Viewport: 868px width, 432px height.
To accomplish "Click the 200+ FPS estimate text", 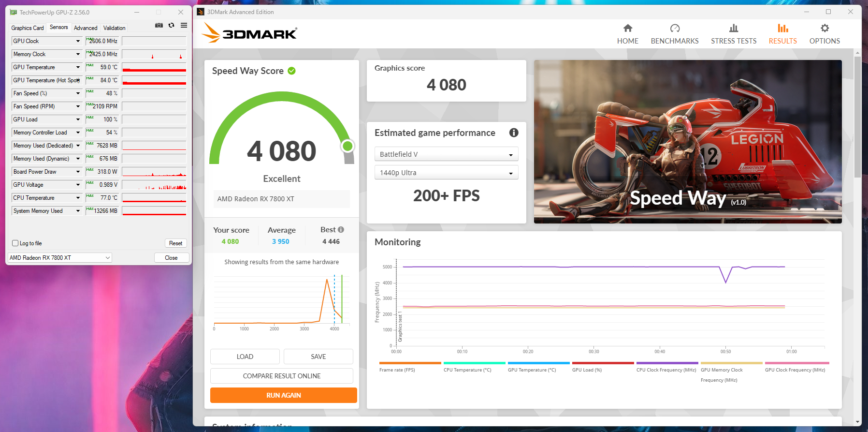I will pyautogui.click(x=447, y=195).
